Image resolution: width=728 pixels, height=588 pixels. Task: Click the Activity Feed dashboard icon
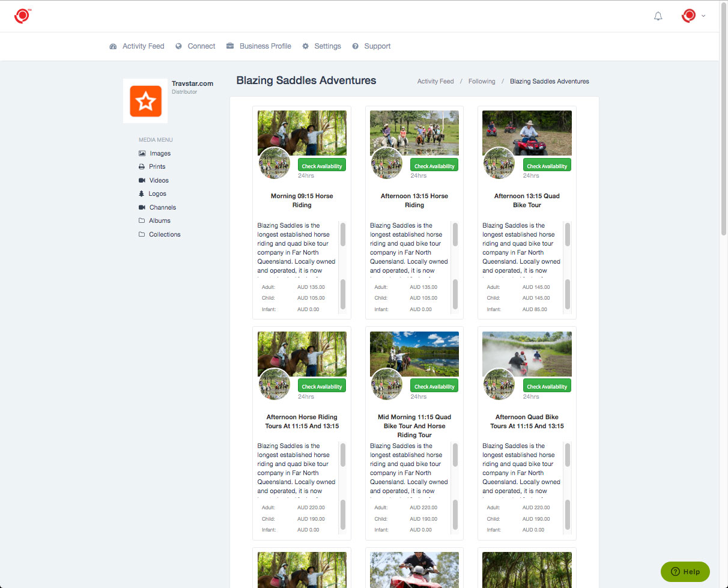tap(113, 46)
